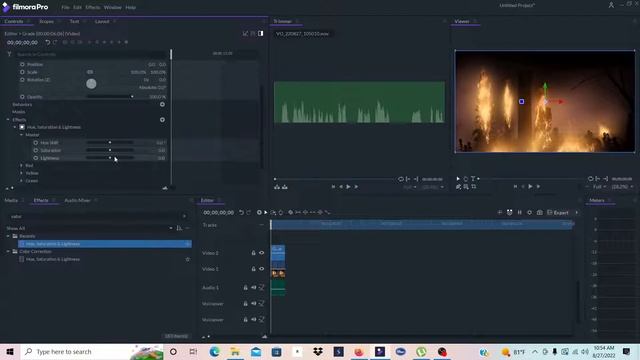Image resolution: width=640 pixels, height=360 pixels.
Task: Mute the Audio 1 track speaker icon
Action: 253,288
